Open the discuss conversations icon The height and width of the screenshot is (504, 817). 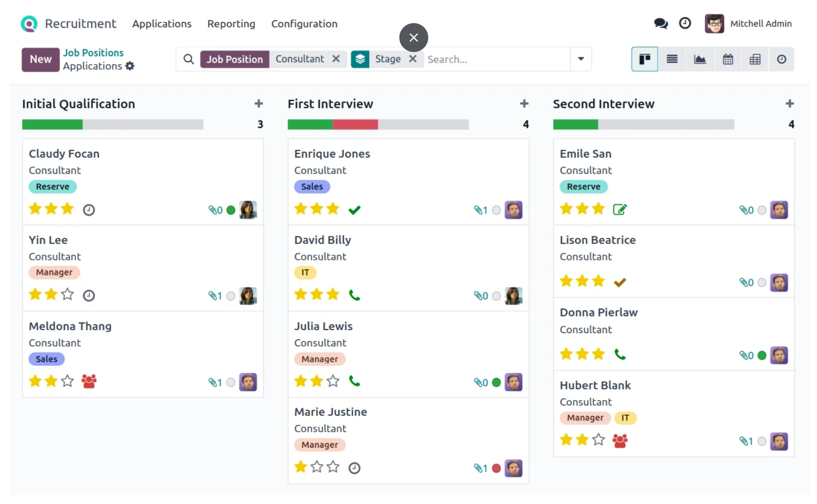click(660, 24)
